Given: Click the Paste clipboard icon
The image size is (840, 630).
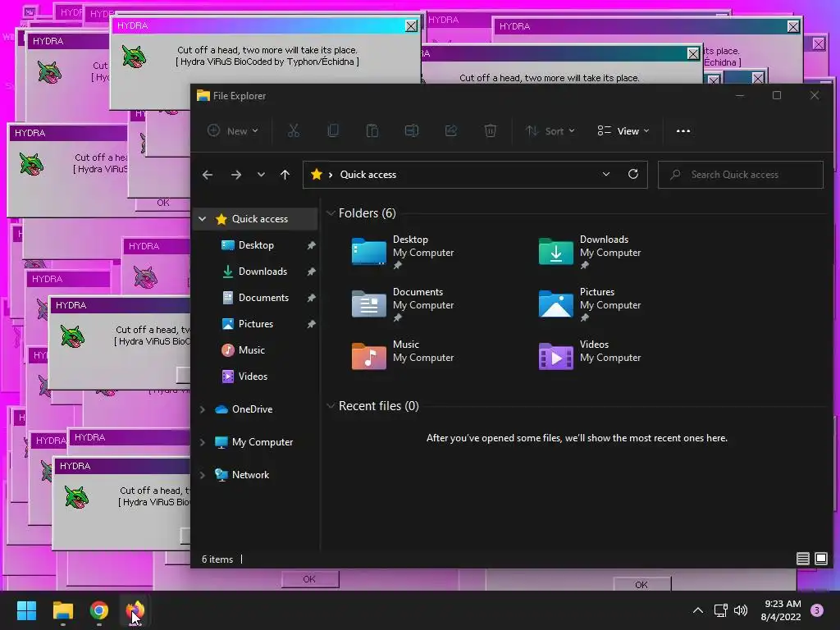Looking at the screenshot, I should coord(372,130).
